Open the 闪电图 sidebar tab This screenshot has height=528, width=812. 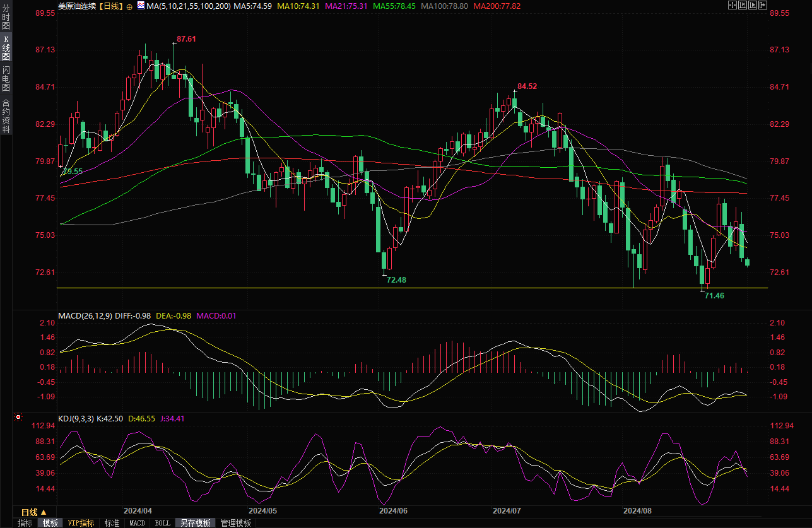(6, 78)
